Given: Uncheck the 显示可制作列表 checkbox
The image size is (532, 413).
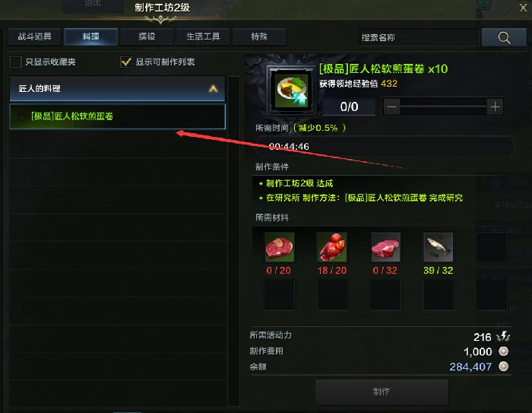Looking at the screenshot, I should 126,62.
